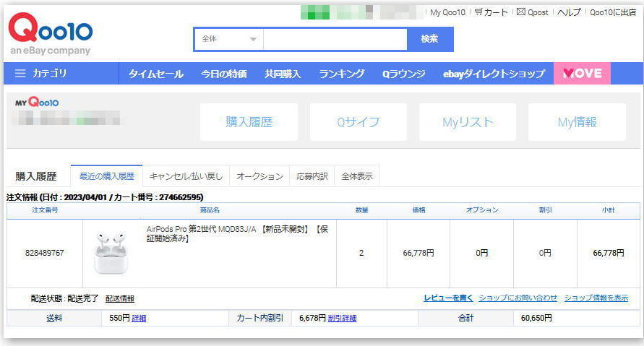The image size is (644, 346).
Task: Click the search text input field
Action: 335,39
